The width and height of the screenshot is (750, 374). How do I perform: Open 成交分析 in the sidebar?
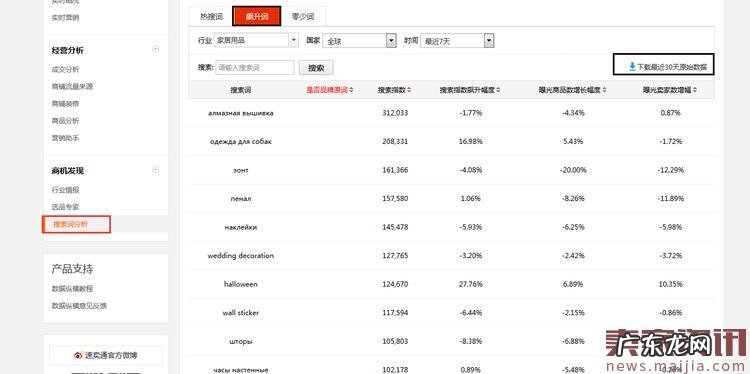(66, 69)
